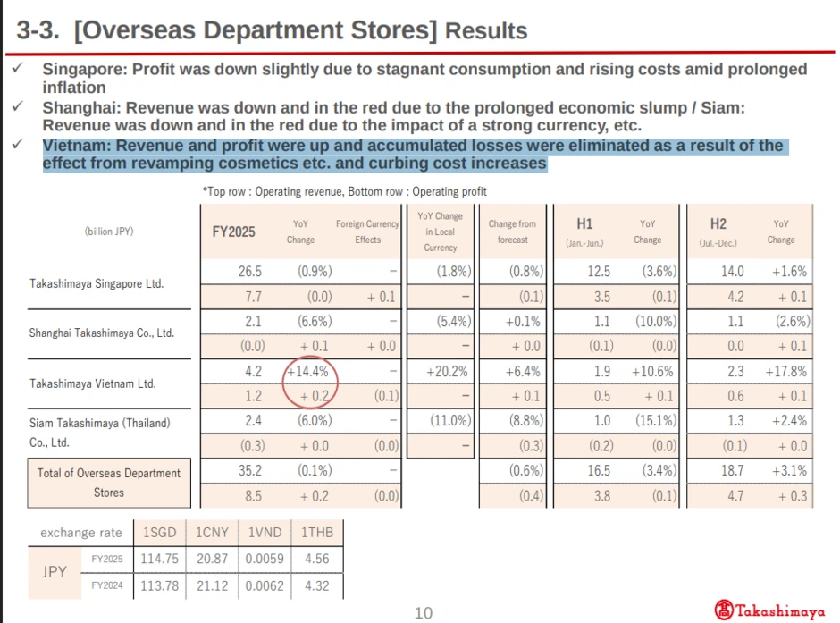This screenshot has height=623, width=840.
Task: Click the "Change from forecast" column header
Action: (x=512, y=232)
